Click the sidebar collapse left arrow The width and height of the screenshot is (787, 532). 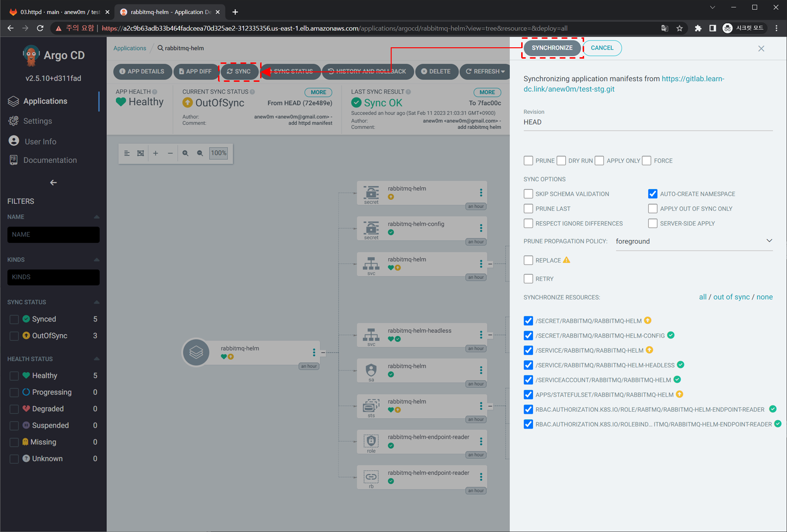click(x=53, y=183)
